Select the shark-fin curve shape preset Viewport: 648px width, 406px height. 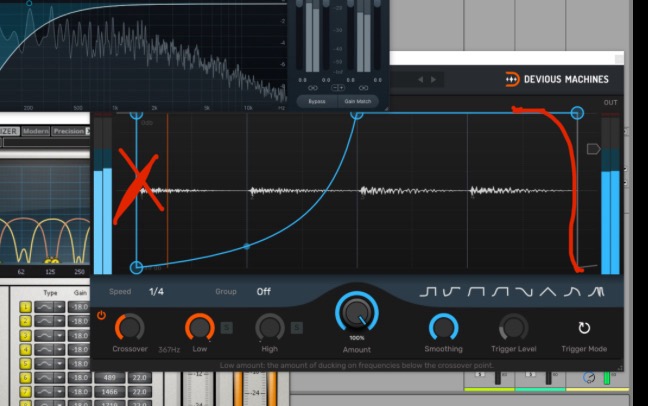coord(572,292)
